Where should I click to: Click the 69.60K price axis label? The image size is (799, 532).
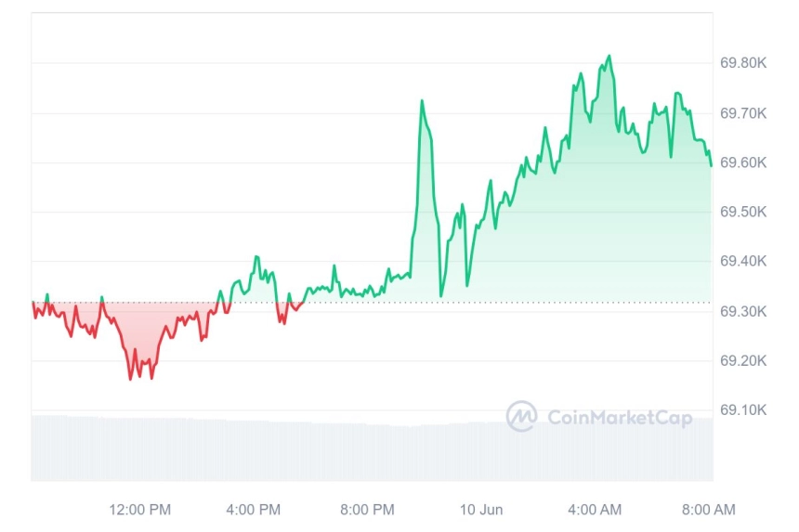point(743,162)
